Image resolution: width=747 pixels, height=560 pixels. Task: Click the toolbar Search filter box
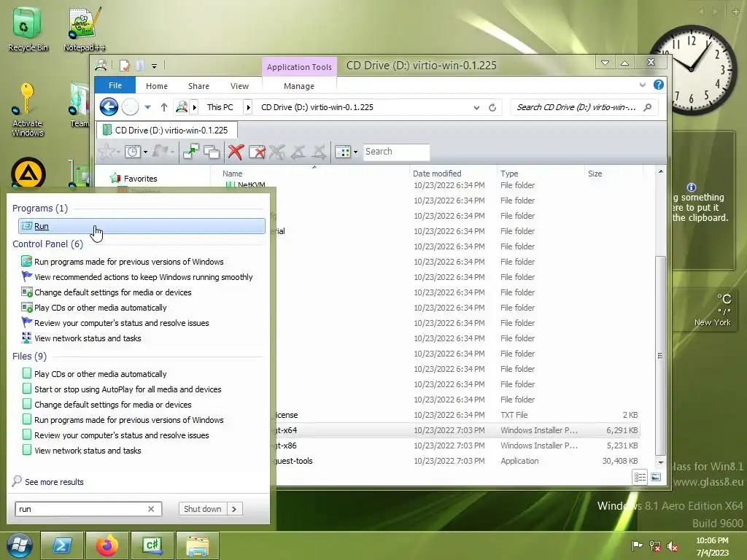396,152
